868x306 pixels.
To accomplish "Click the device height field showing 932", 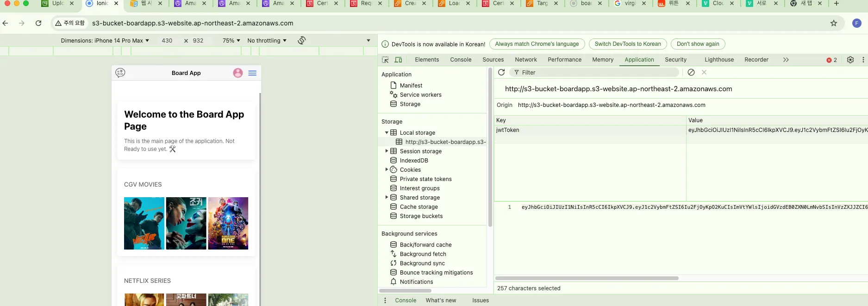I will pyautogui.click(x=198, y=41).
